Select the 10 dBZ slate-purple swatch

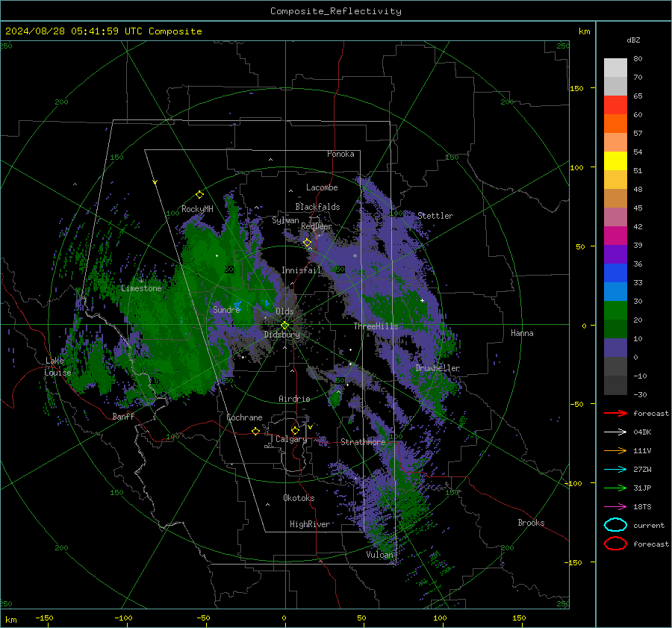pos(615,348)
